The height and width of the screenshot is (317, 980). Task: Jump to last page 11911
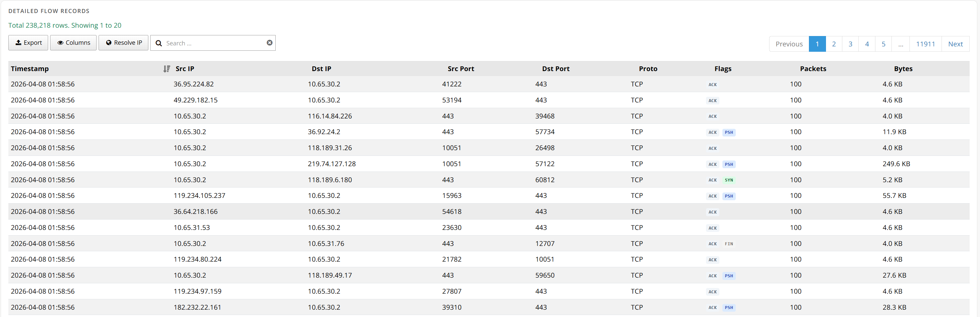click(925, 44)
